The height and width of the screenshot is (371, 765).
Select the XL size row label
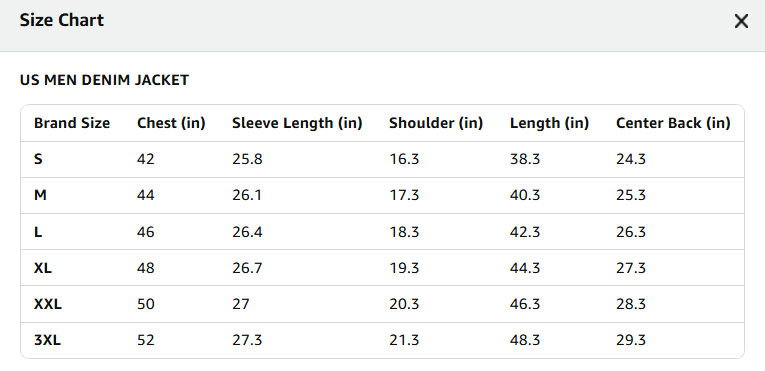click(x=43, y=268)
